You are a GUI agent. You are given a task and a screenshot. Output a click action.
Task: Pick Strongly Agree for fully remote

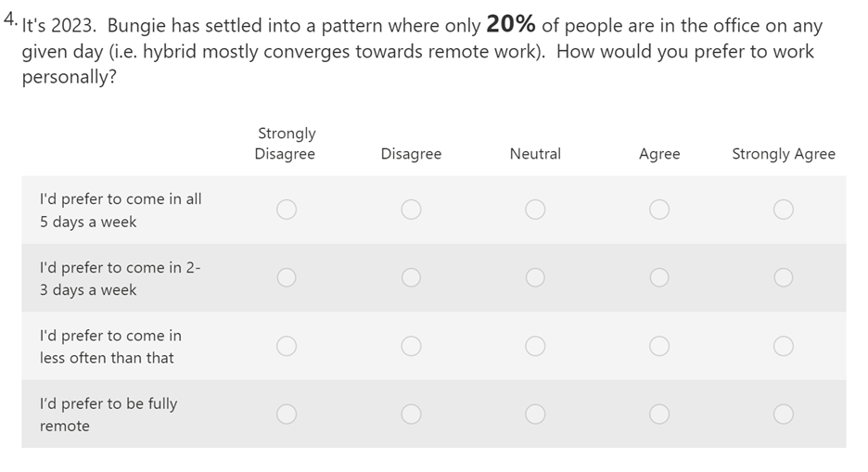pos(783,414)
